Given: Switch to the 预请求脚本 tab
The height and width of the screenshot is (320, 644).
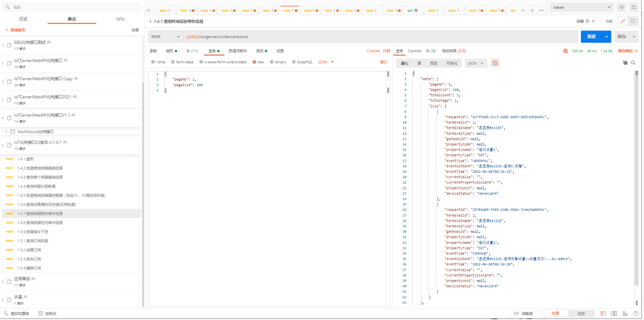Looking at the screenshot, I should 238,51.
